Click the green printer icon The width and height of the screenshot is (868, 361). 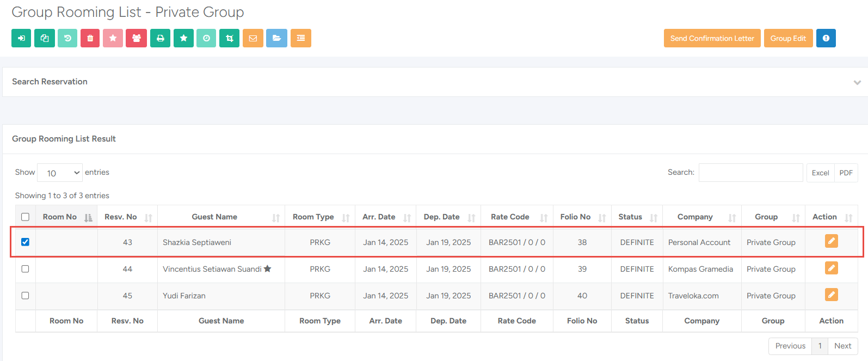click(160, 38)
